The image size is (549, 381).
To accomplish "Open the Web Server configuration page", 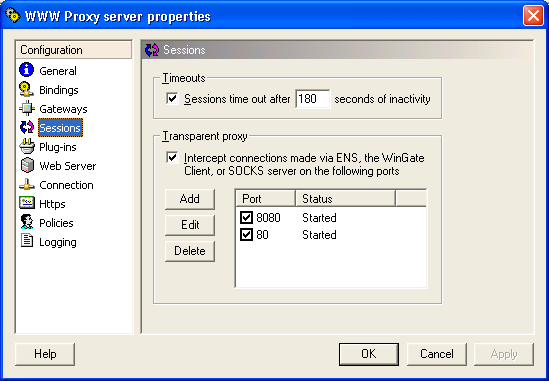I will (x=68, y=166).
